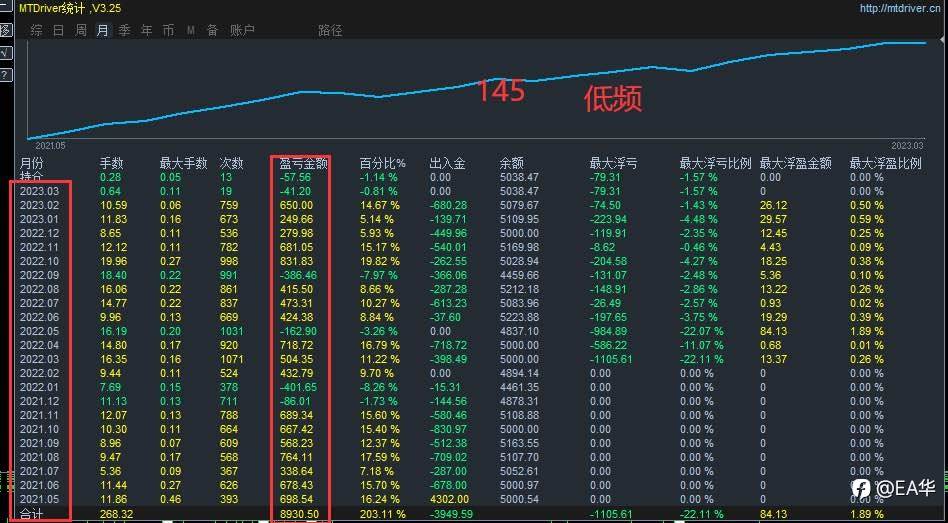
Task: Switch to the 币 currency tab
Action: [x=169, y=30]
